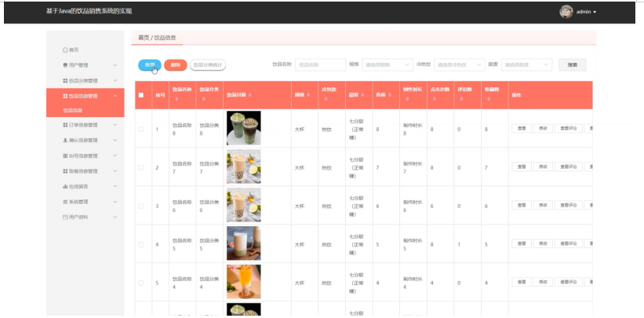This screenshot has width=644, height=318.
Task: Click the 叫号信息管理 grid icon
Action: click(65, 156)
